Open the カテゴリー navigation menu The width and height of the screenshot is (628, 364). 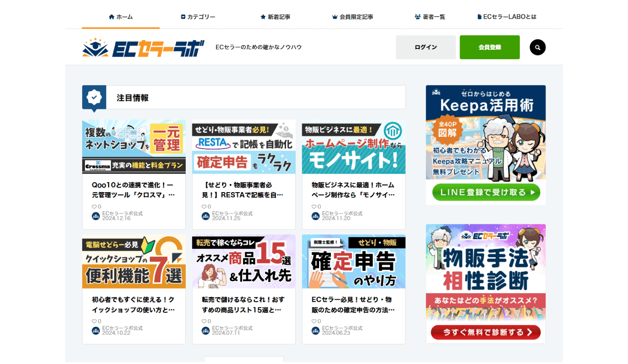point(198,17)
